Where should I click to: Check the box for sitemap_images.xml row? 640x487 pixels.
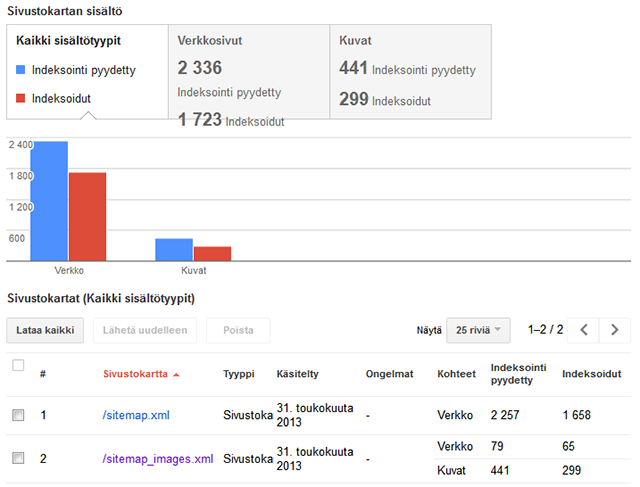coord(18,459)
